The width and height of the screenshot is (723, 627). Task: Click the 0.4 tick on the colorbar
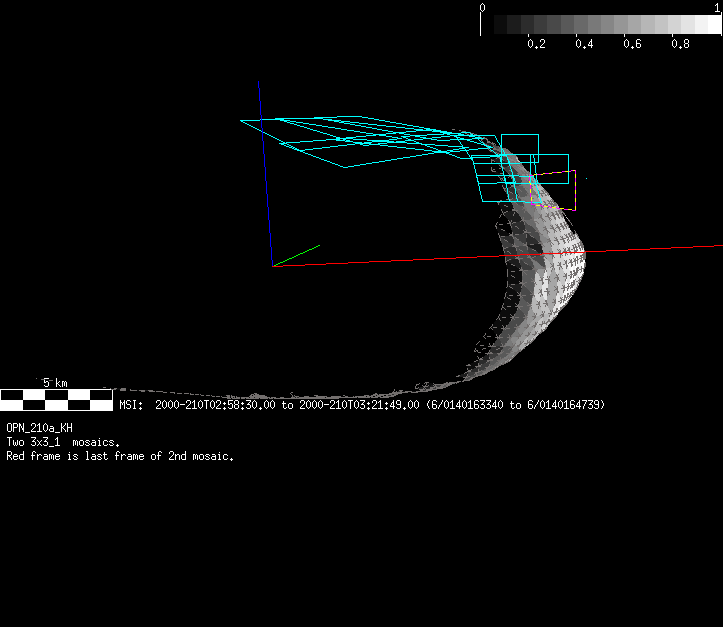584,44
